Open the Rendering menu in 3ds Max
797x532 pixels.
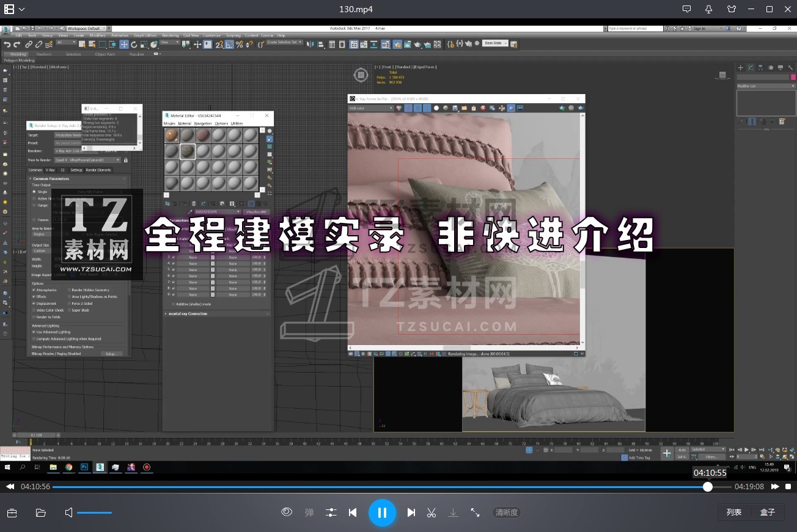[171, 35]
